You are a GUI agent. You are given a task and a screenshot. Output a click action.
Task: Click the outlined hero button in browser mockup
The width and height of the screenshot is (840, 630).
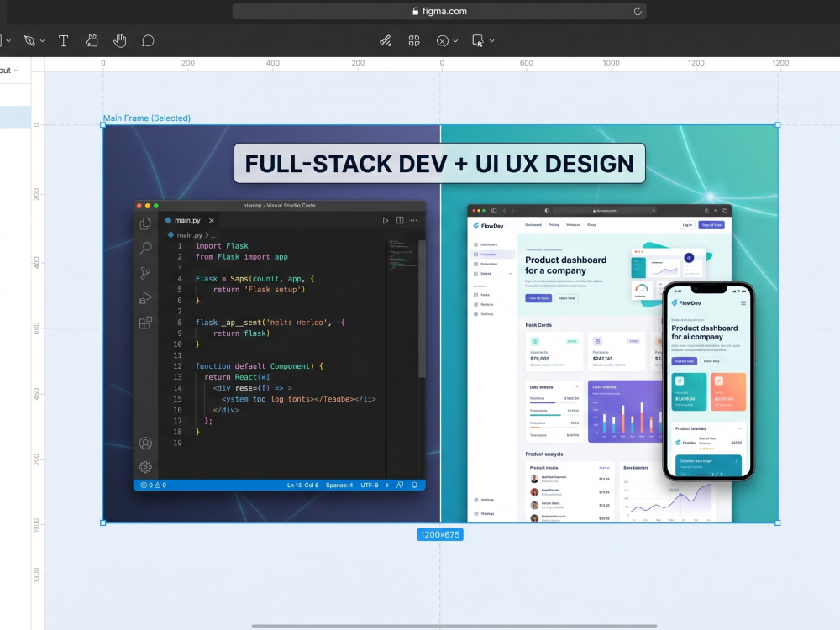point(567,298)
